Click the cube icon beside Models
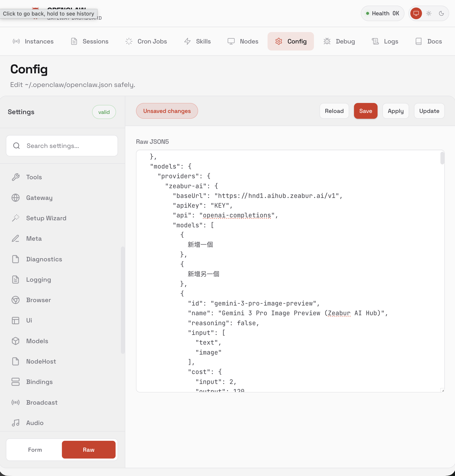Screen dimensions: 455x476 point(16,341)
